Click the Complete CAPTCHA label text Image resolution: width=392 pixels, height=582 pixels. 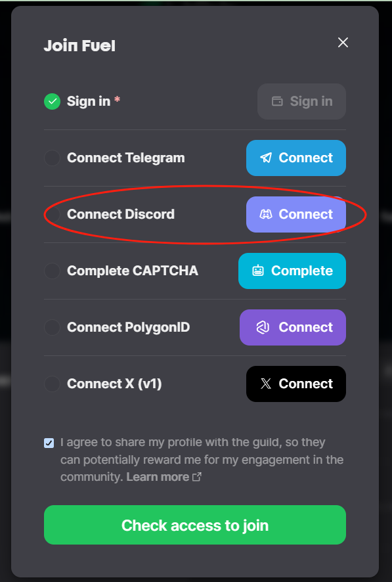click(x=133, y=271)
